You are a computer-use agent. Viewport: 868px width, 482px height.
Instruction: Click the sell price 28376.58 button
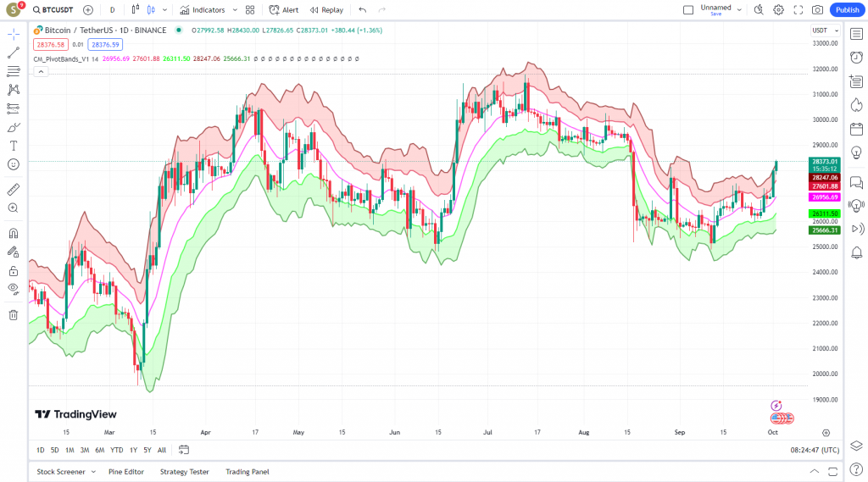point(50,45)
